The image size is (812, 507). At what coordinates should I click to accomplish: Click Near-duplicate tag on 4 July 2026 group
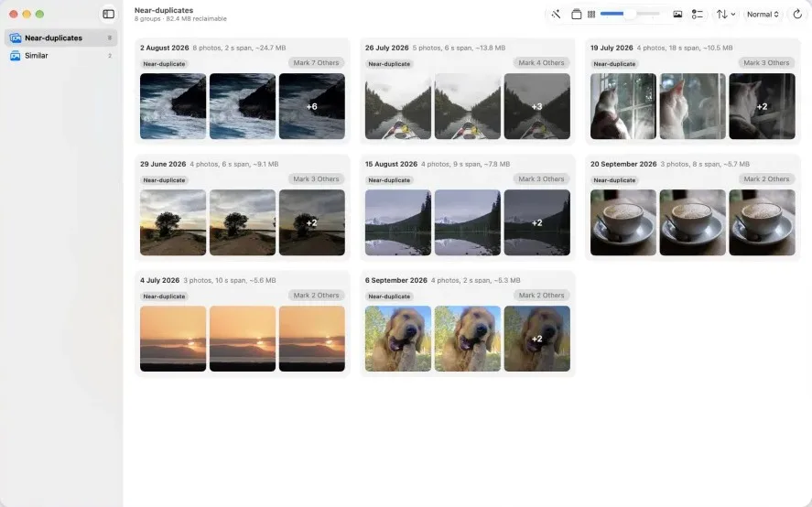(x=164, y=297)
